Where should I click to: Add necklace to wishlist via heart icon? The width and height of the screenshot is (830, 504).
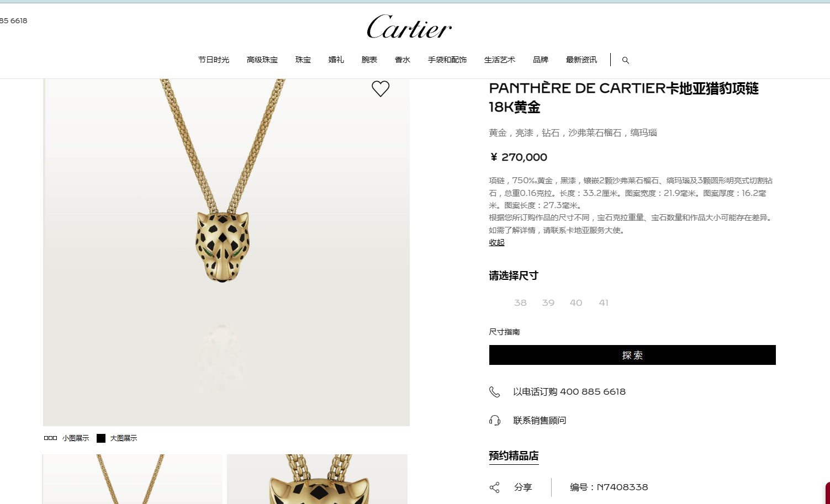point(380,89)
